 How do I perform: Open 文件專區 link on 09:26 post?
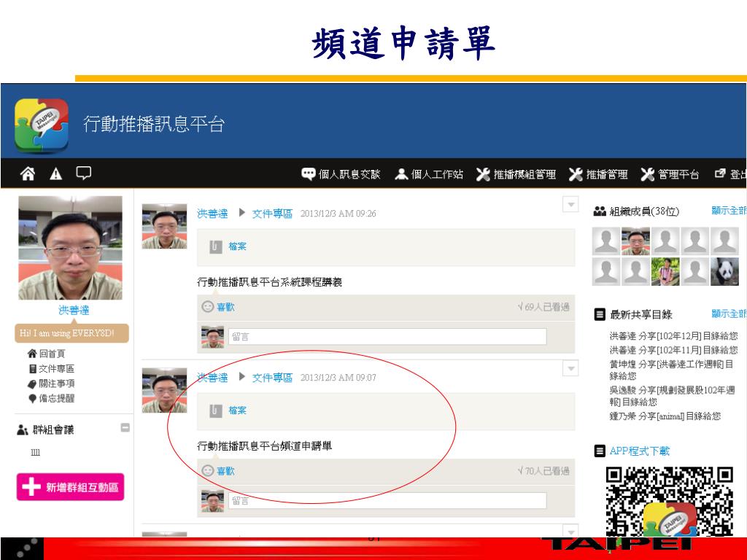(x=272, y=214)
